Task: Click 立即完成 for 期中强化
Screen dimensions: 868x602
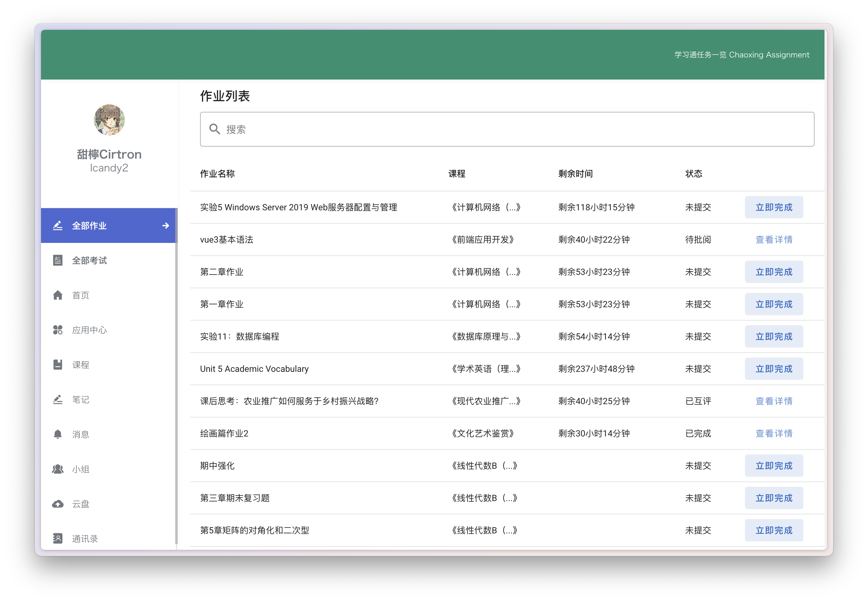Action: click(x=774, y=465)
